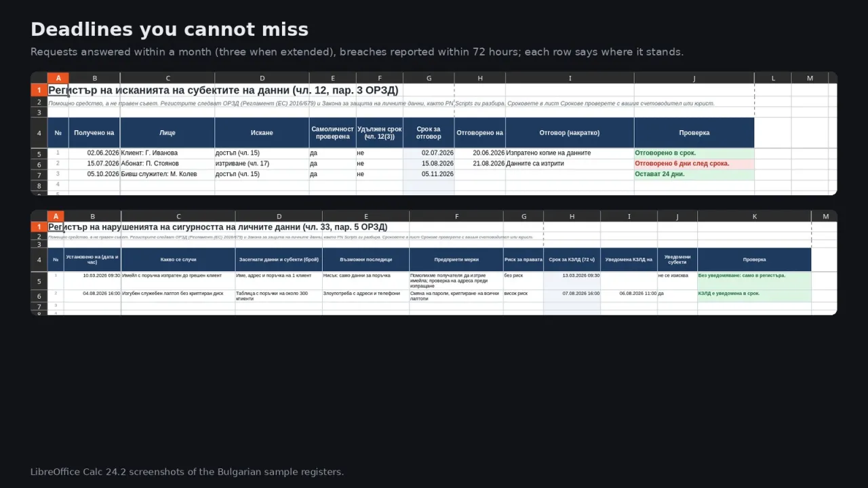The width and height of the screenshot is (868, 488).
Task: Select cell 'Изпратено копие на данните'
Action: [x=570, y=153]
